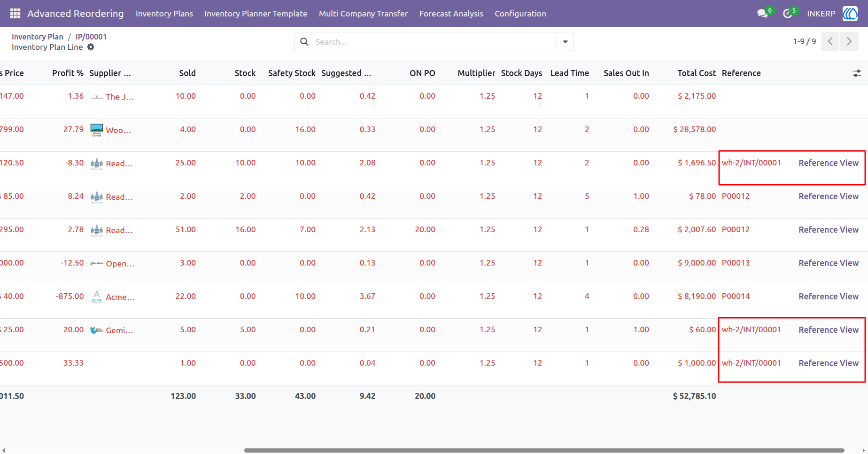
Task: Click the horizontal scrollbar at bottom
Action: 544,450
